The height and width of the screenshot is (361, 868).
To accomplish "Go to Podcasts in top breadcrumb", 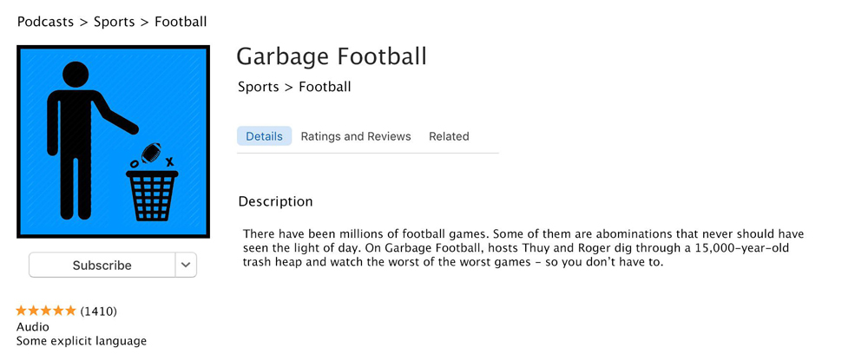I will pos(45,22).
